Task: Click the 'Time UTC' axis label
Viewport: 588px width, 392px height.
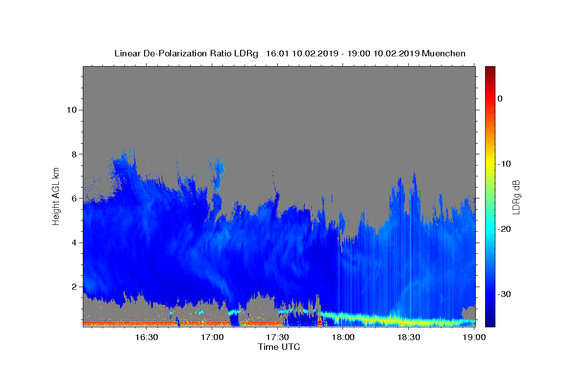Action: click(x=279, y=347)
